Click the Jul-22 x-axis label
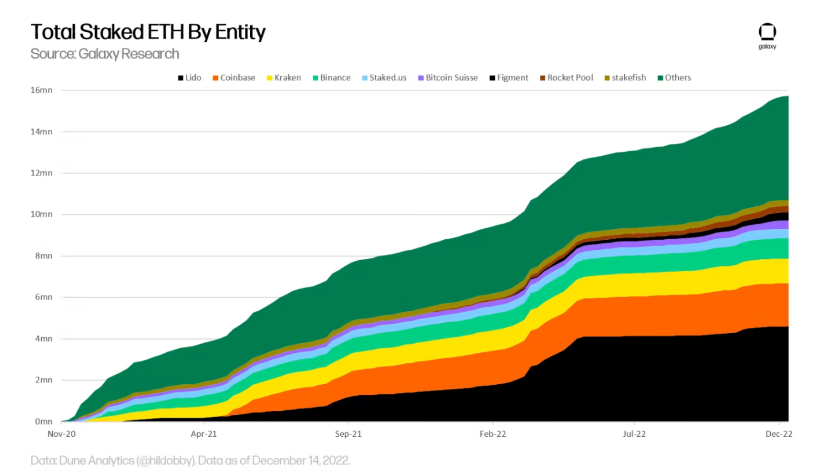Viewport: 815px width, 474px height. coord(634,433)
